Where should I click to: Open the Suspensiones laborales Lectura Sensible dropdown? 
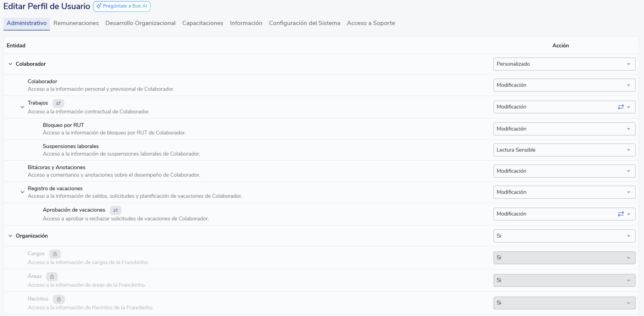(x=564, y=150)
